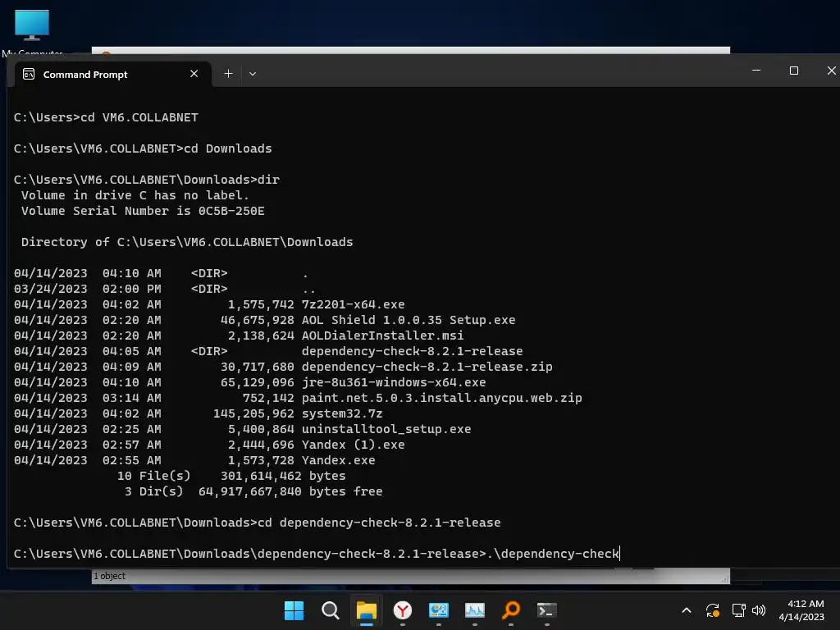The height and width of the screenshot is (630, 840).
Task: Click the 03/24/2023 date entry
Action: [50, 289]
